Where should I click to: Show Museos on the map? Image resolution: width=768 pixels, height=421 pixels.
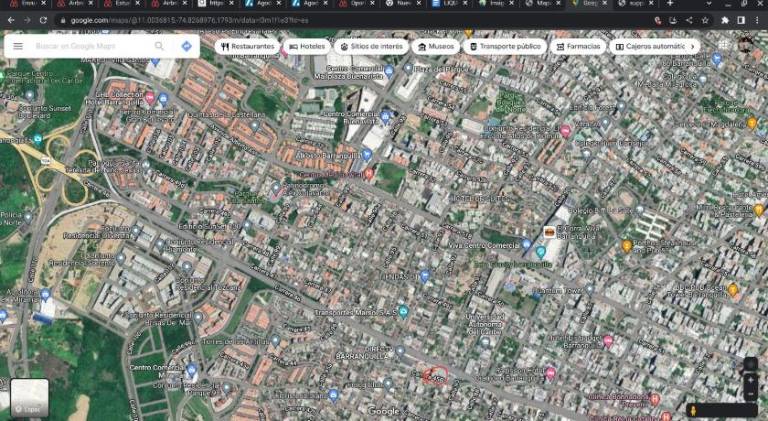coord(434,46)
